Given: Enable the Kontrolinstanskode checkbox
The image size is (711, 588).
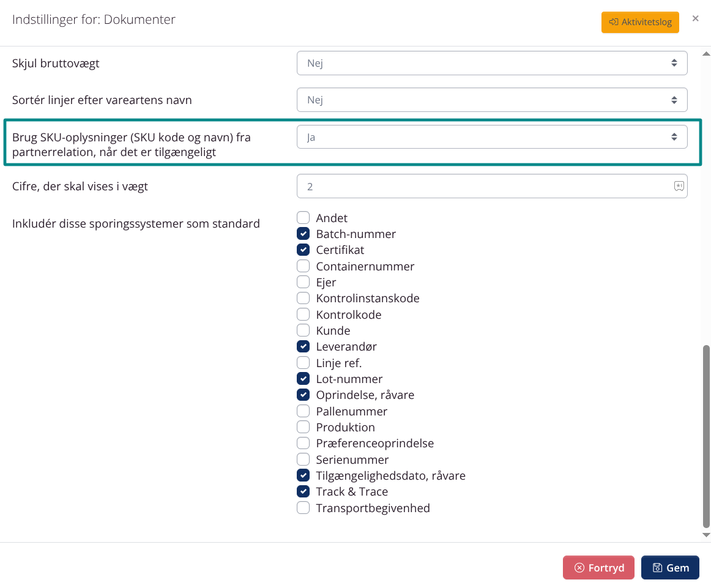Looking at the screenshot, I should (303, 298).
